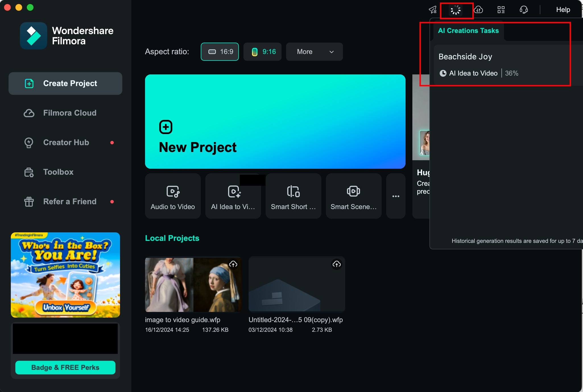Open the Smart Short Clips tool

tap(293, 196)
